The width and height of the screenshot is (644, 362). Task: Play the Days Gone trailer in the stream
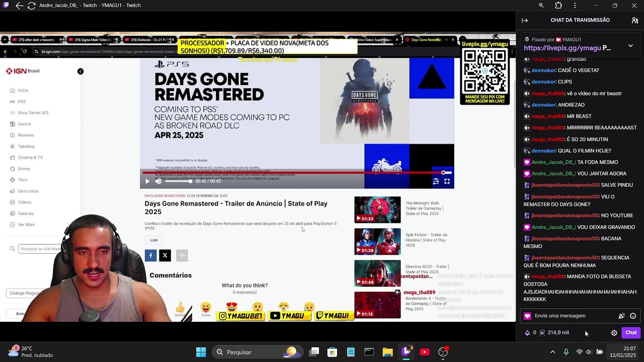(x=147, y=181)
